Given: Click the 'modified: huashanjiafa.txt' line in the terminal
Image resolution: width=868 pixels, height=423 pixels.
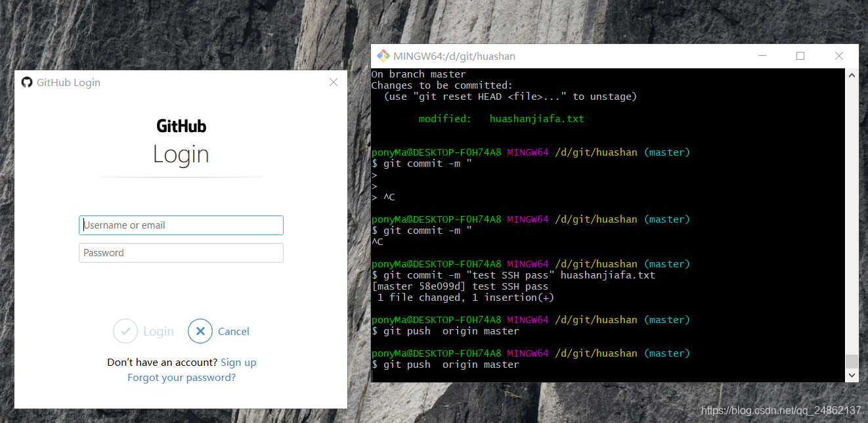Looking at the screenshot, I should 502,119.
